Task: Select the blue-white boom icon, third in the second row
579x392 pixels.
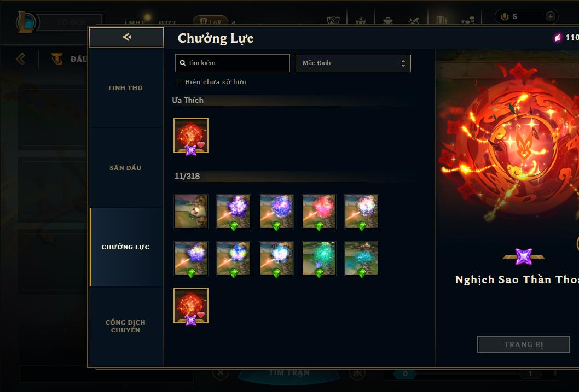Action: pos(276,259)
